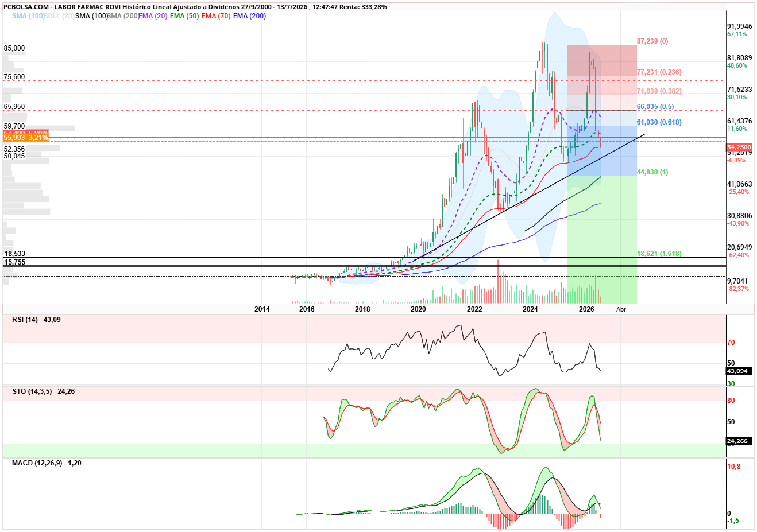Select the 52,356 level label
Image resolution: width=757 pixels, height=532 pixels.
coord(14,149)
